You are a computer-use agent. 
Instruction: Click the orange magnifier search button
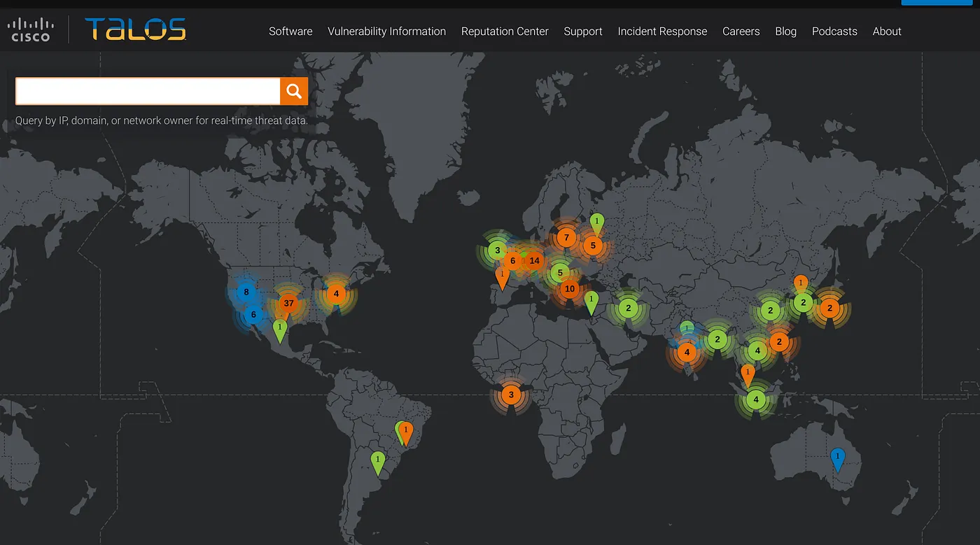click(x=294, y=91)
